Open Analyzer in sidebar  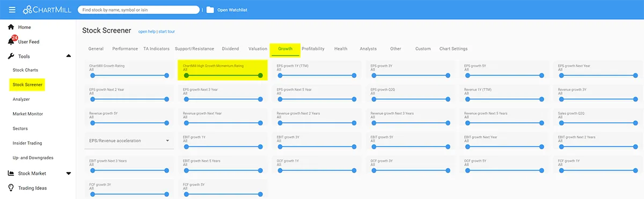click(21, 99)
